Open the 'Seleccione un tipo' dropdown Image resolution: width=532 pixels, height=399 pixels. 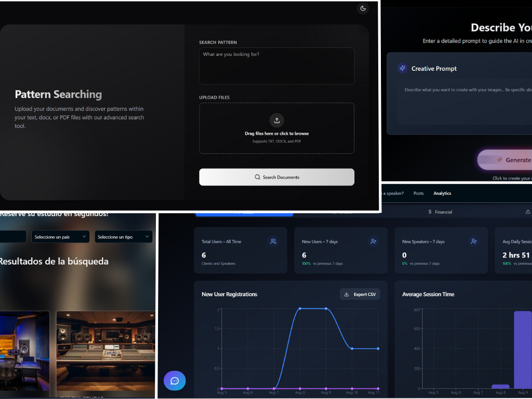pyautogui.click(x=123, y=237)
